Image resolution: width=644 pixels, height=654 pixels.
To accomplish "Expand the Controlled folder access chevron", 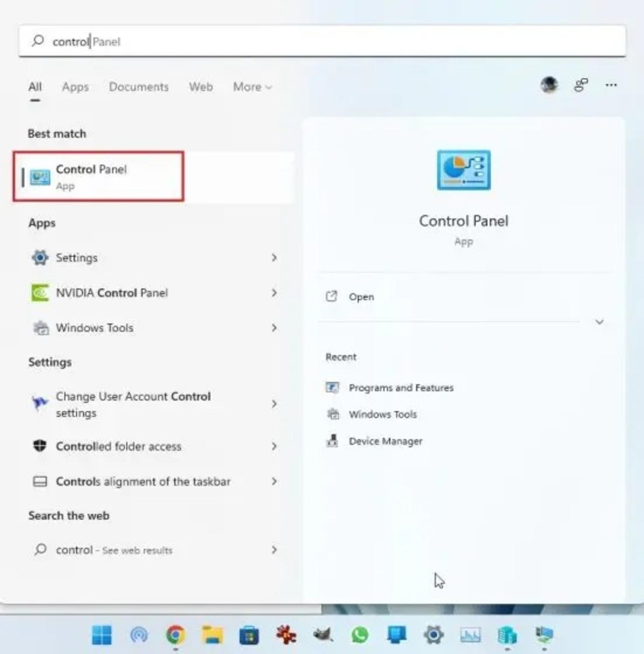I will 274,446.
